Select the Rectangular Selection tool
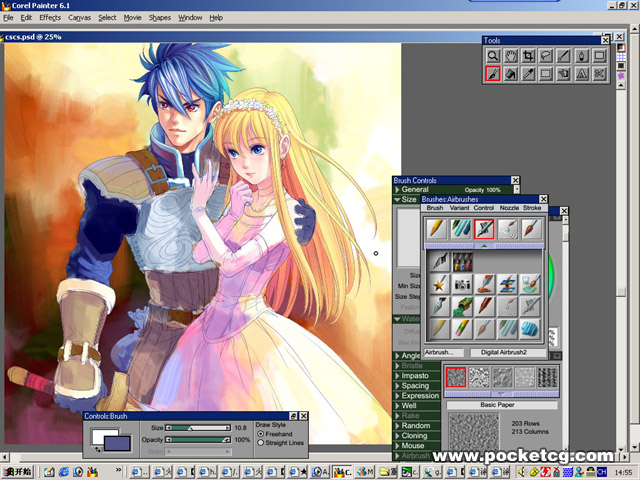Viewport: 640px width, 480px height. coord(546,74)
